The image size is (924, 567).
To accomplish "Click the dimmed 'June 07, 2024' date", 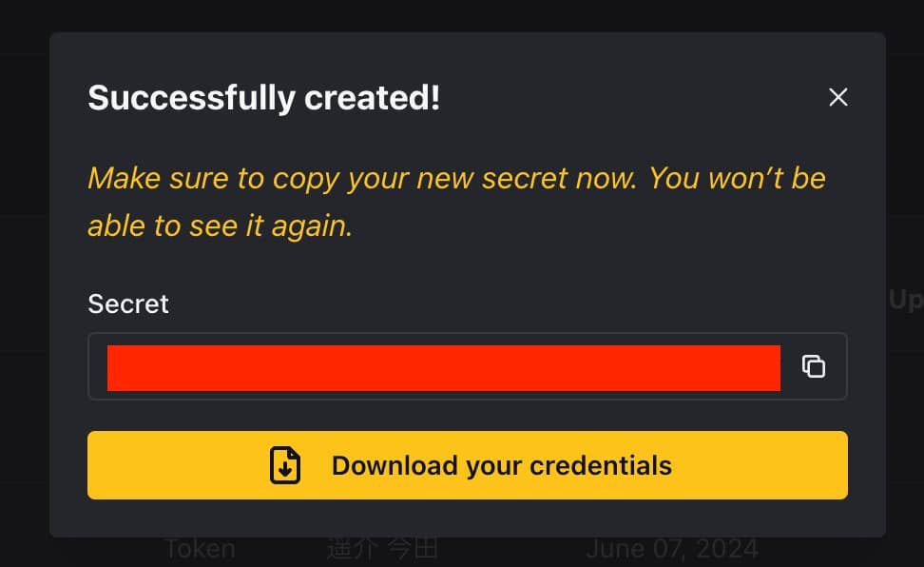I will (x=672, y=549).
